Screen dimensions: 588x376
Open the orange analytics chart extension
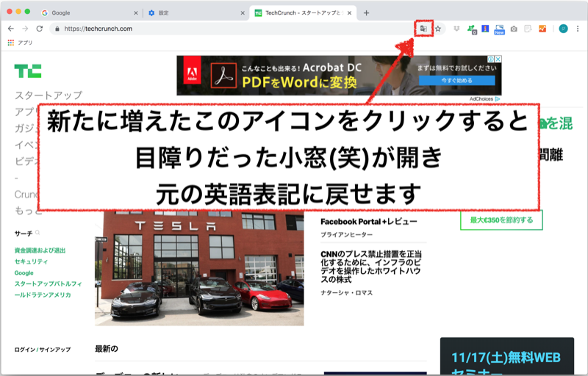pyautogui.click(x=542, y=29)
